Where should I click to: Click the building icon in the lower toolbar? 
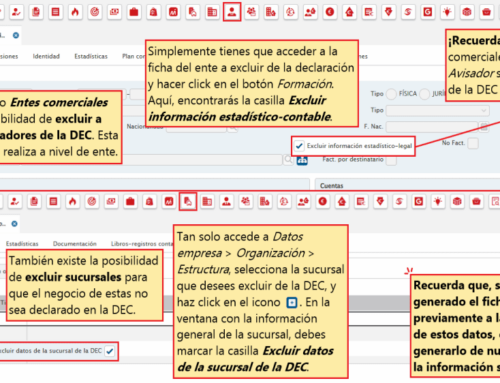coord(207,201)
